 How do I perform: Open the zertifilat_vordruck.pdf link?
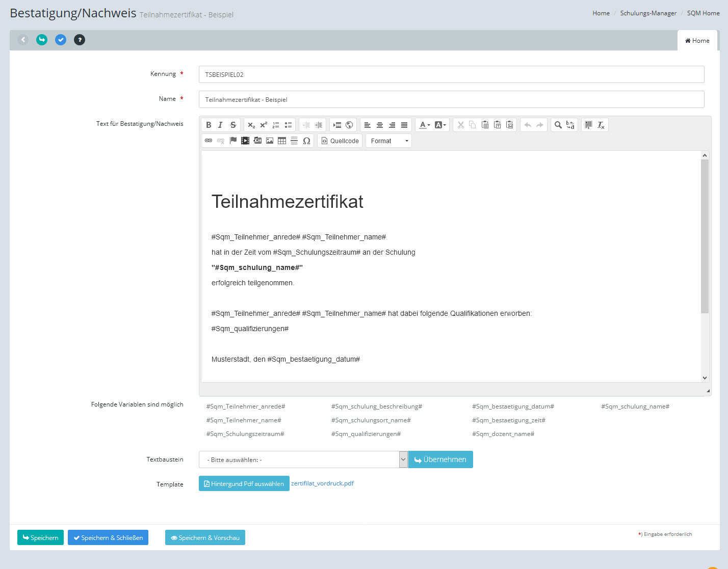point(322,483)
